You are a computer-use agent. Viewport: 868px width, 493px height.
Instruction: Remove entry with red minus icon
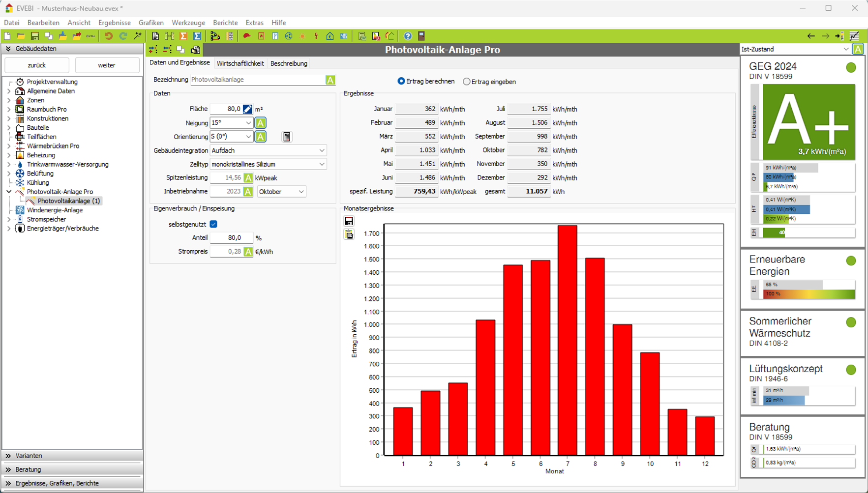click(x=167, y=50)
